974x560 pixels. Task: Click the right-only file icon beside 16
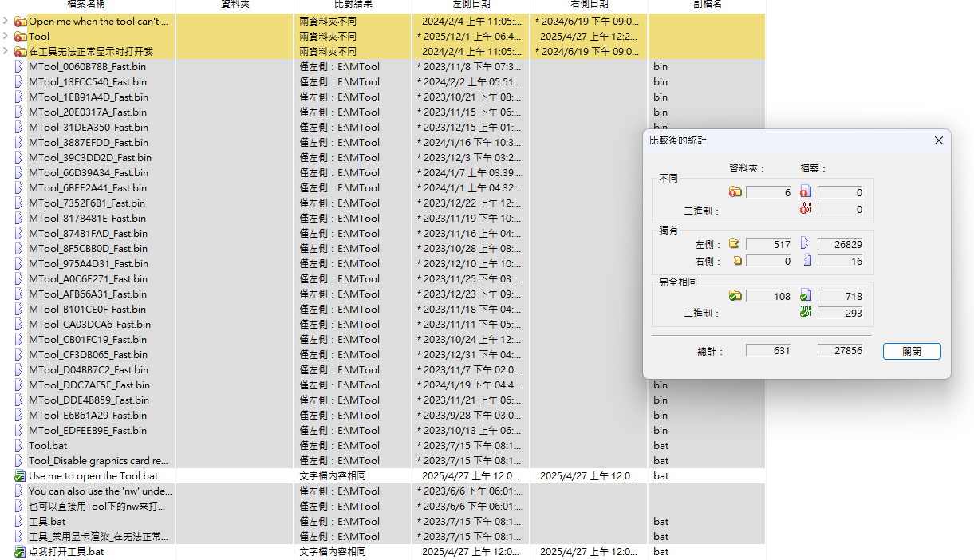click(805, 260)
